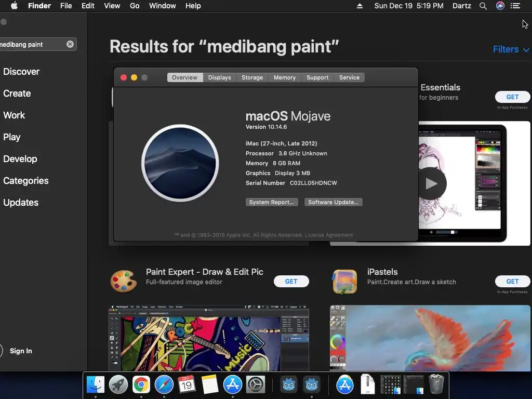Open Finder from the Dock

point(96,385)
